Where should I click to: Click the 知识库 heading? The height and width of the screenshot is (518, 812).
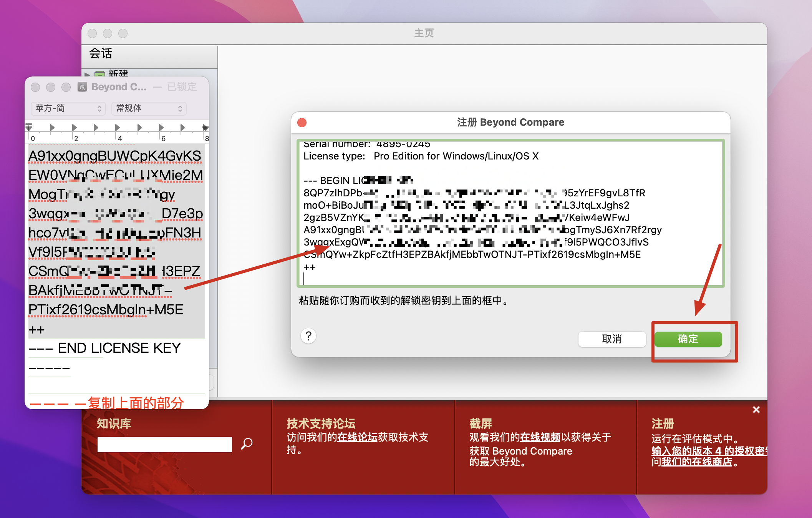click(114, 423)
